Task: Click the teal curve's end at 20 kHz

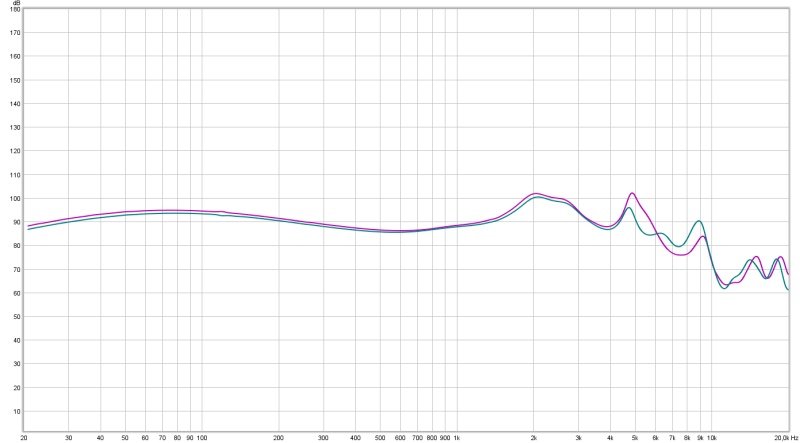Action: point(789,290)
